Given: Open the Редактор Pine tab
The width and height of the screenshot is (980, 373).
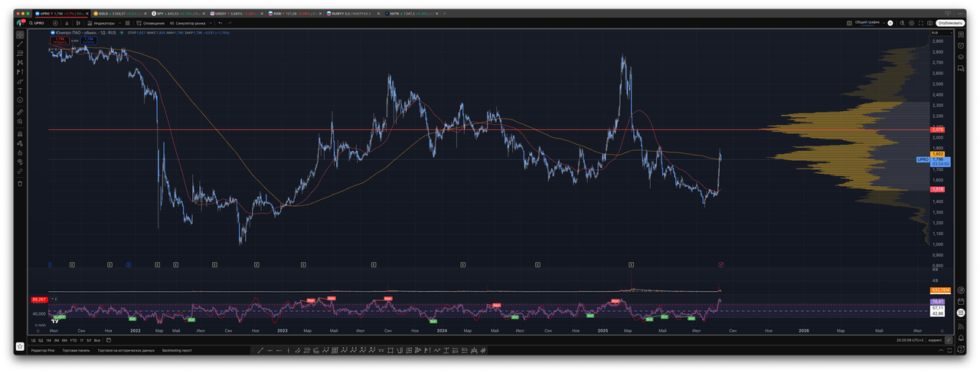Looking at the screenshot, I should coord(44,350).
